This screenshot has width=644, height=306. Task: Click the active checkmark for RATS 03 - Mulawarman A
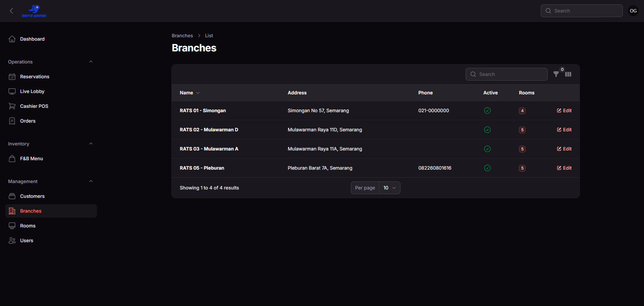(x=487, y=149)
